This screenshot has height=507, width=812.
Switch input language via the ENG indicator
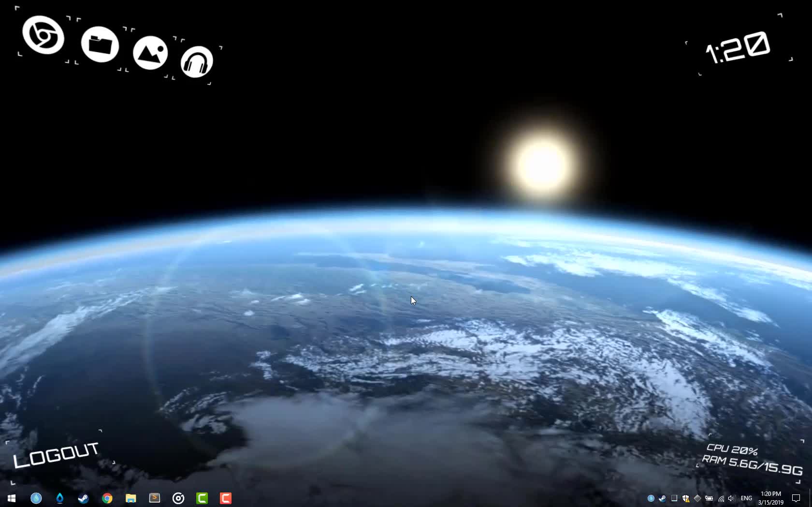[746, 498]
